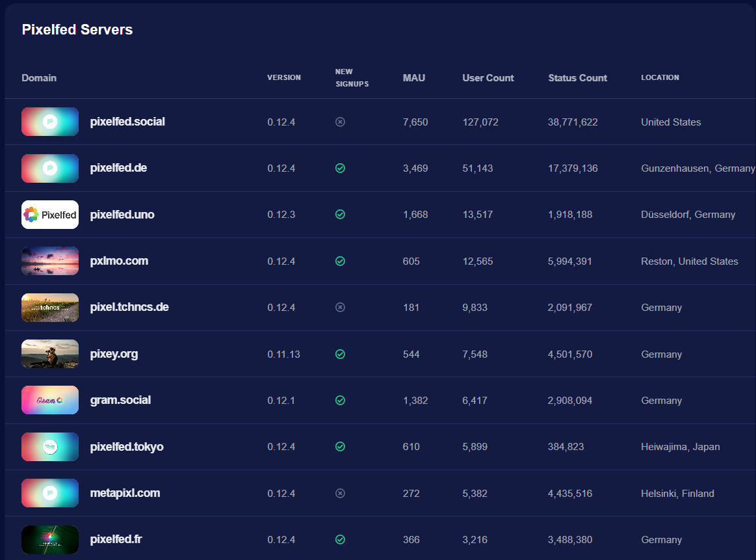Open the pixelfed.tokyo domain link
The width and height of the screenshot is (756, 560).
(x=127, y=447)
